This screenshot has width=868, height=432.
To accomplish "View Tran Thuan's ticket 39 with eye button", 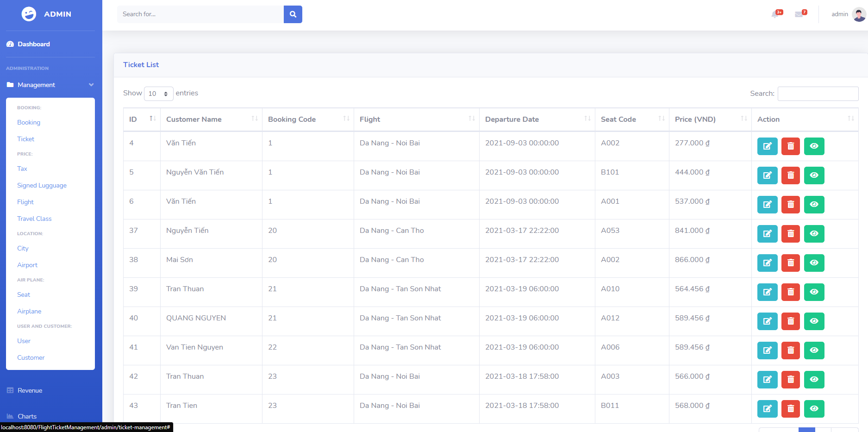I will click(x=814, y=292).
